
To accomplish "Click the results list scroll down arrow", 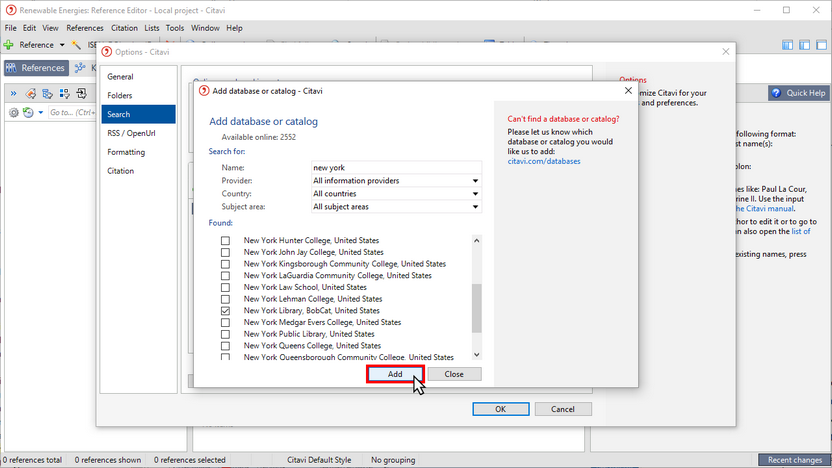I will coord(476,354).
